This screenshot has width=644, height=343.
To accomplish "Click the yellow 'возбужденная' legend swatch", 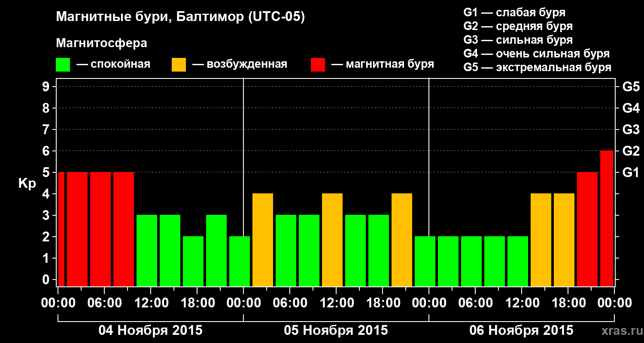I will (x=179, y=65).
